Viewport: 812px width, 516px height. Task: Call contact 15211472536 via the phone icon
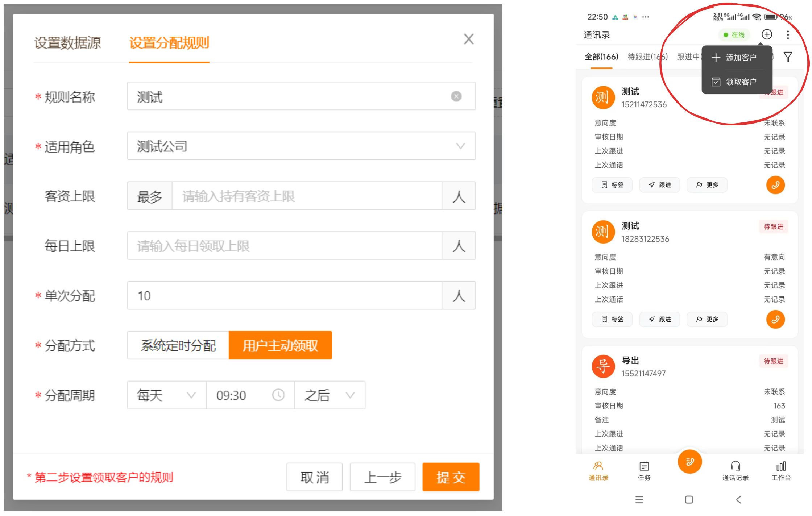(775, 185)
